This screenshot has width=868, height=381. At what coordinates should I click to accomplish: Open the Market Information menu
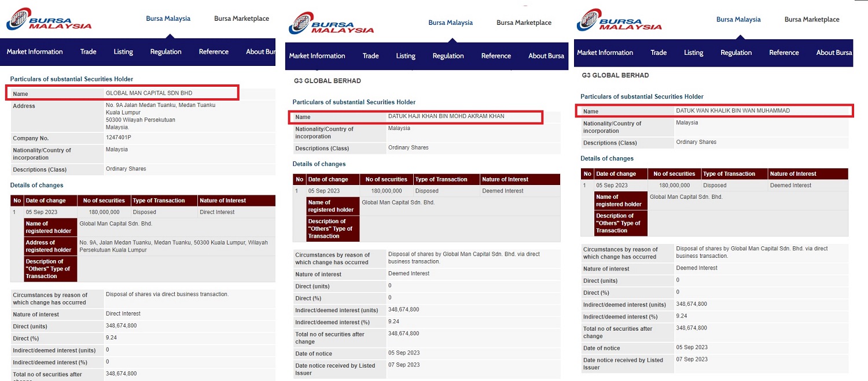pos(35,51)
